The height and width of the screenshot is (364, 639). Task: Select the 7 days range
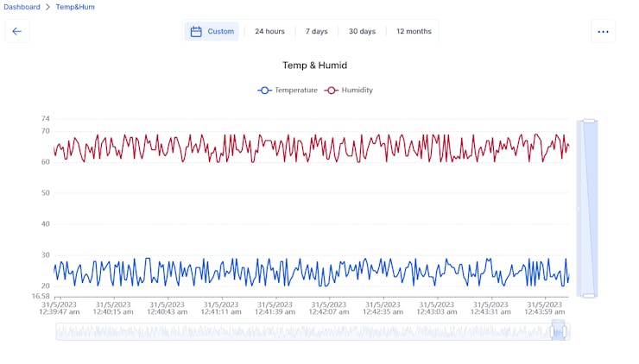(x=316, y=32)
